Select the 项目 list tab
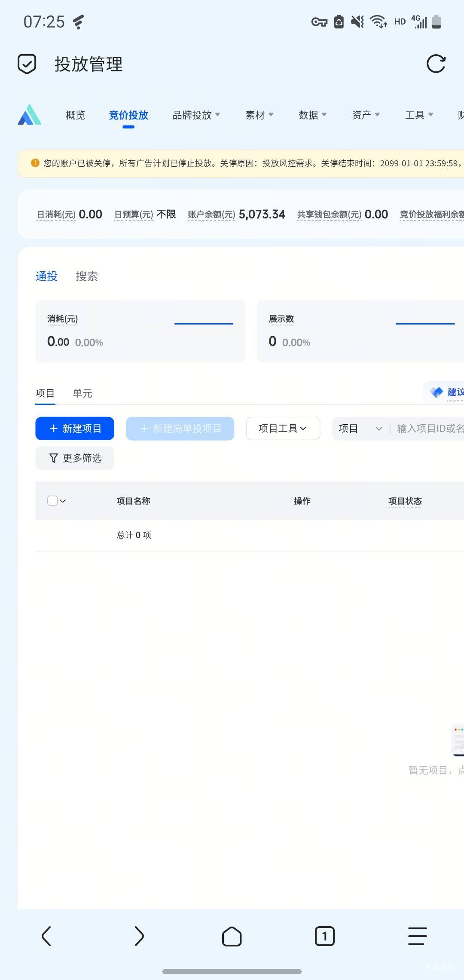This screenshot has height=980, width=464. tap(45, 393)
